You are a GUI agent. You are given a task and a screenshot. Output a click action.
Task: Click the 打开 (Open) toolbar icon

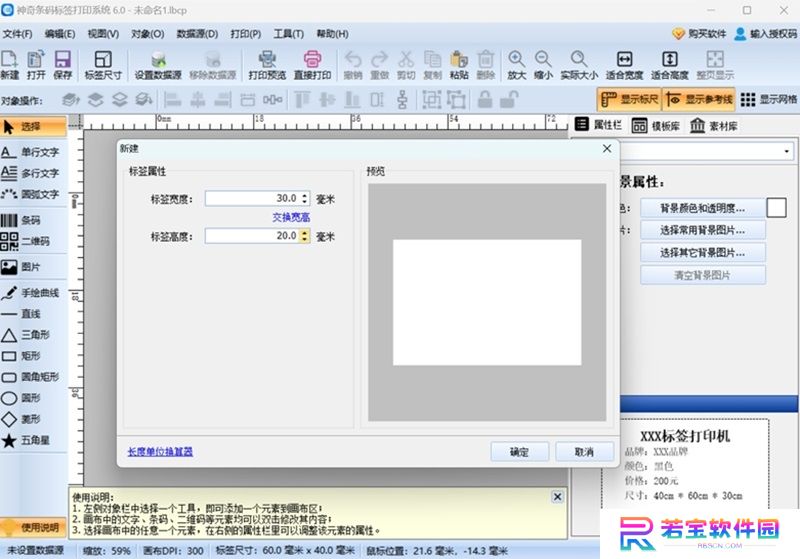(x=36, y=65)
